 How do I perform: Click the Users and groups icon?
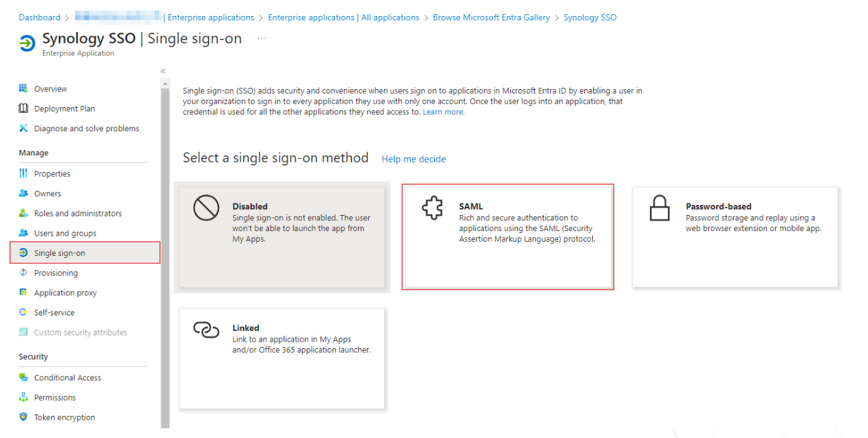pos(23,233)
